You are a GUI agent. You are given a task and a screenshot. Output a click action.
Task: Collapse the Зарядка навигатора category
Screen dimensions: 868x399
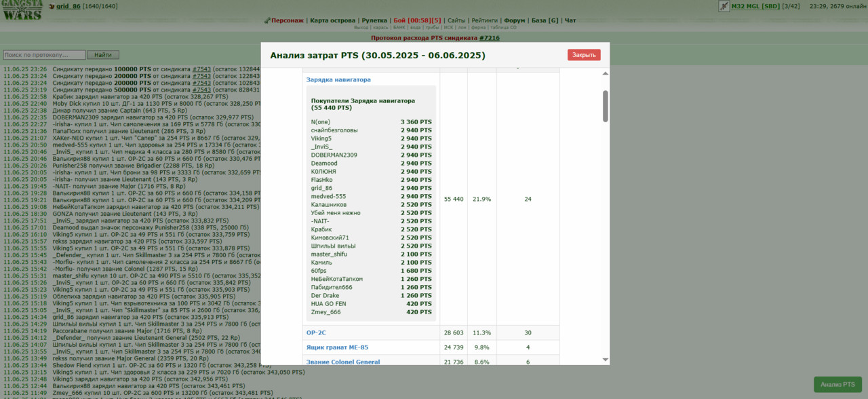[x=338, y=79]
